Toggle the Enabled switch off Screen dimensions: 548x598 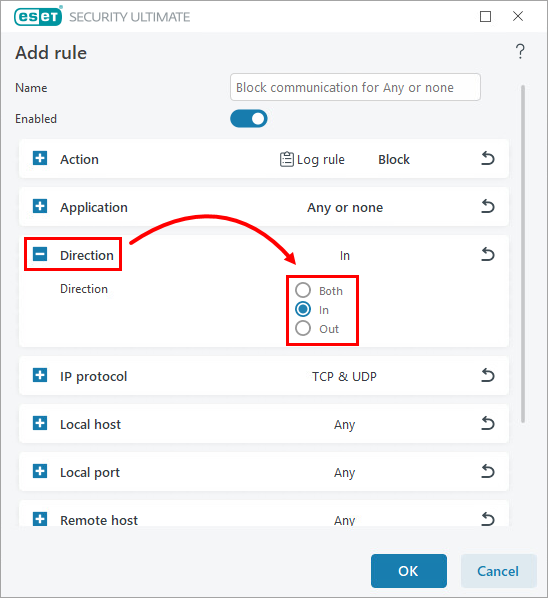(249, 119)
